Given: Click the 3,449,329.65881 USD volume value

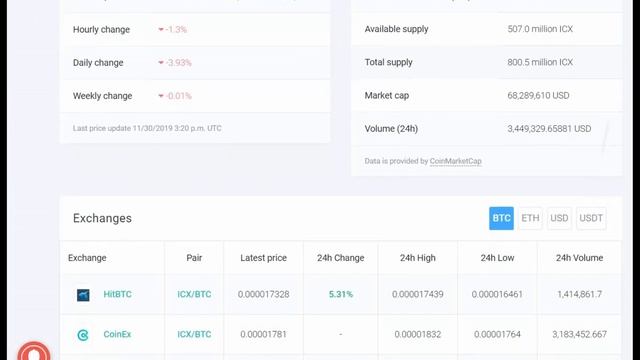Looking at the screenshot, I should pos(549,129).
